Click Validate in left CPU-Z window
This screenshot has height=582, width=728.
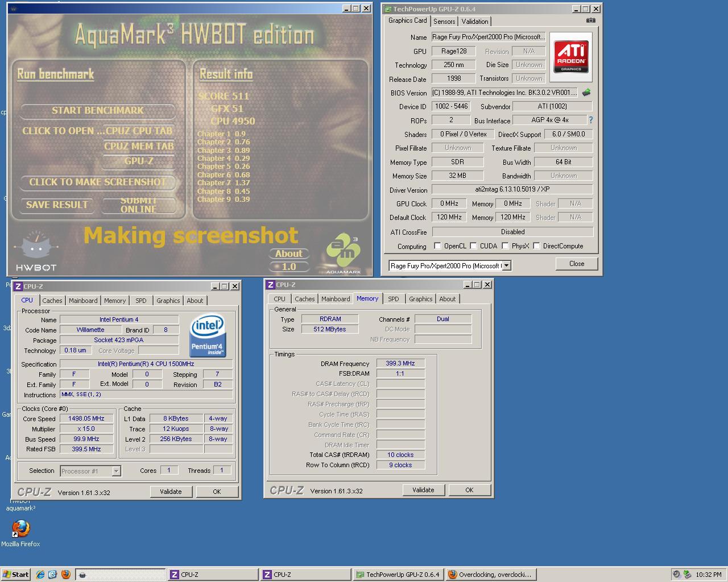pos(171,492)
